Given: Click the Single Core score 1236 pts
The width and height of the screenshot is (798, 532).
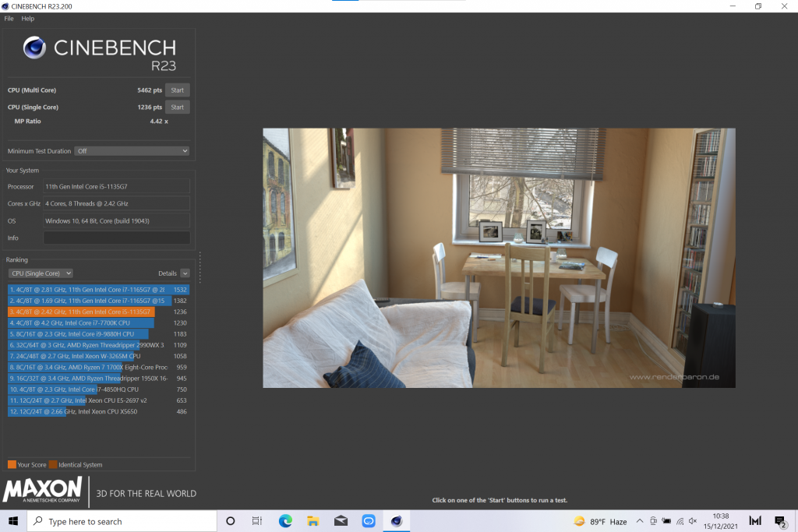Looking at the screenshot, I should [x=149, y=107].
